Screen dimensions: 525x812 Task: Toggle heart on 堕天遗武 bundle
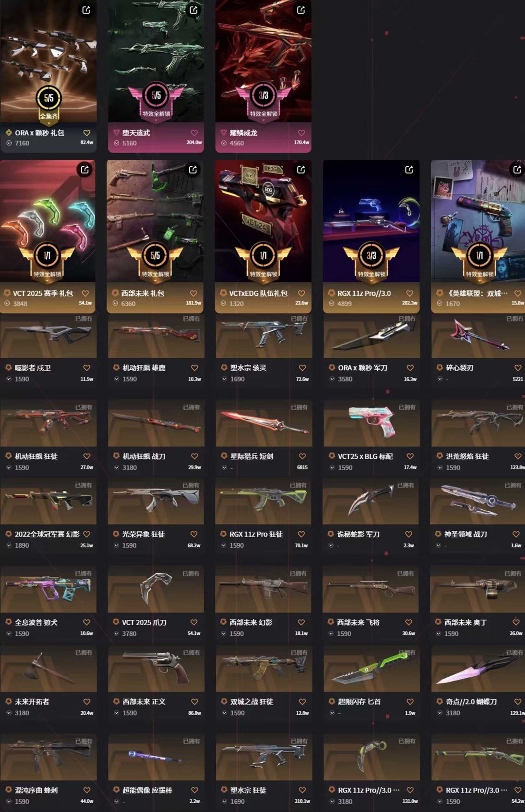[x=194, y=133]
